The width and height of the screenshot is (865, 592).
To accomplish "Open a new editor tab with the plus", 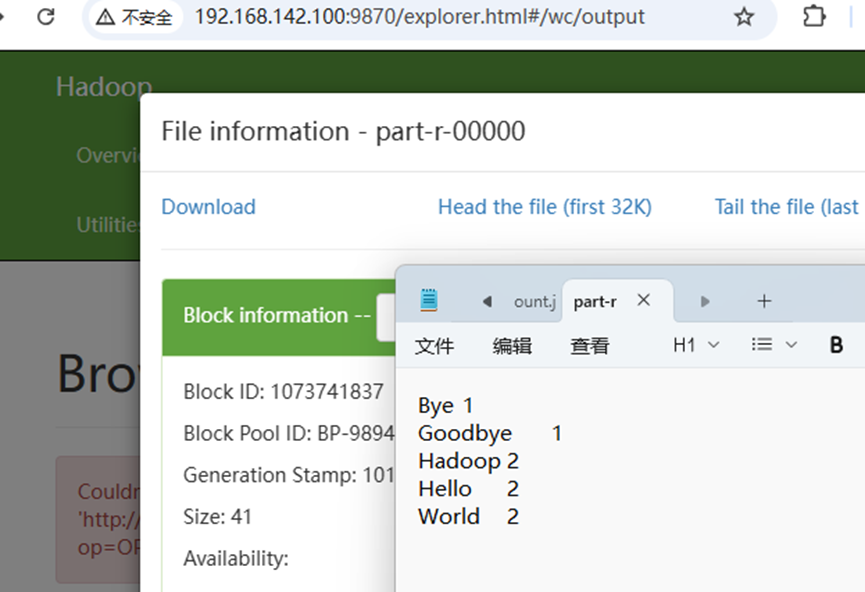I will tap(763, 300).
